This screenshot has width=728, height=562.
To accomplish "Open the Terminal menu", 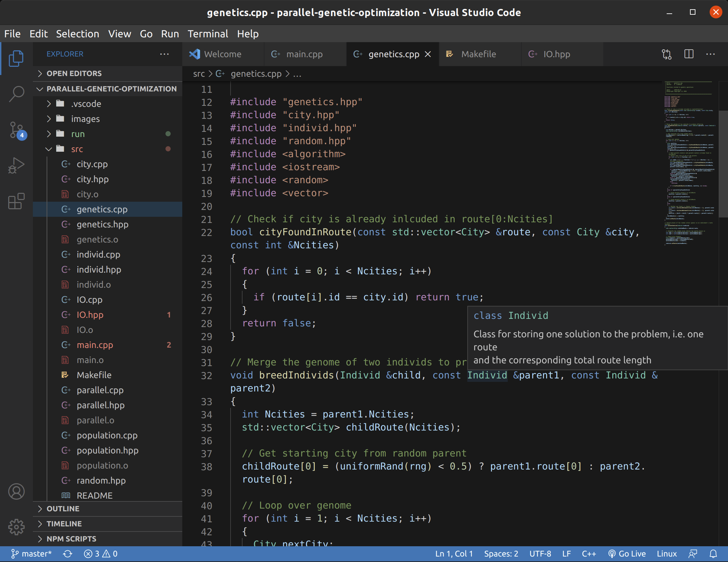I will [208, 34].
